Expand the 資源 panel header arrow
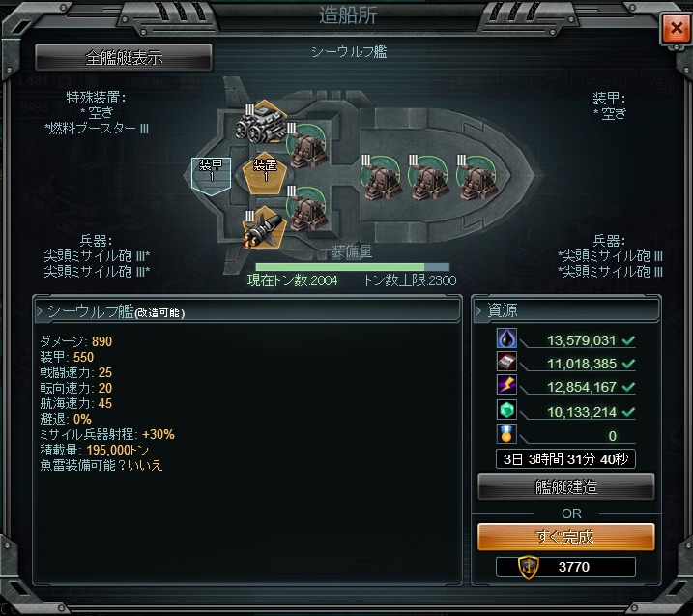 478,310
